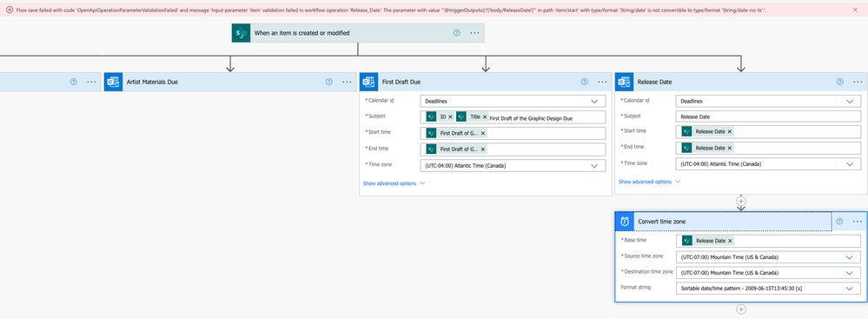Screen dimensions: 868x319
Task: Click the Outlook icon on Artist Materials Due
Action: (x=113, y=82)
